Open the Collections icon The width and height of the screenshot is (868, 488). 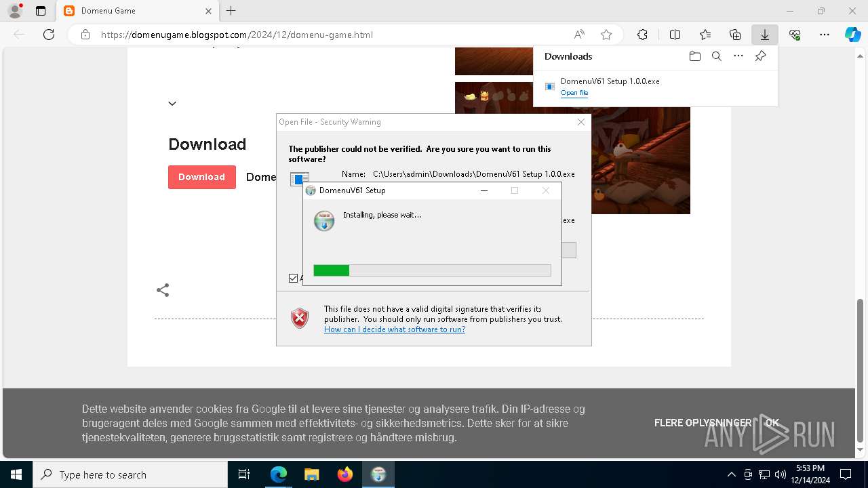735,35
